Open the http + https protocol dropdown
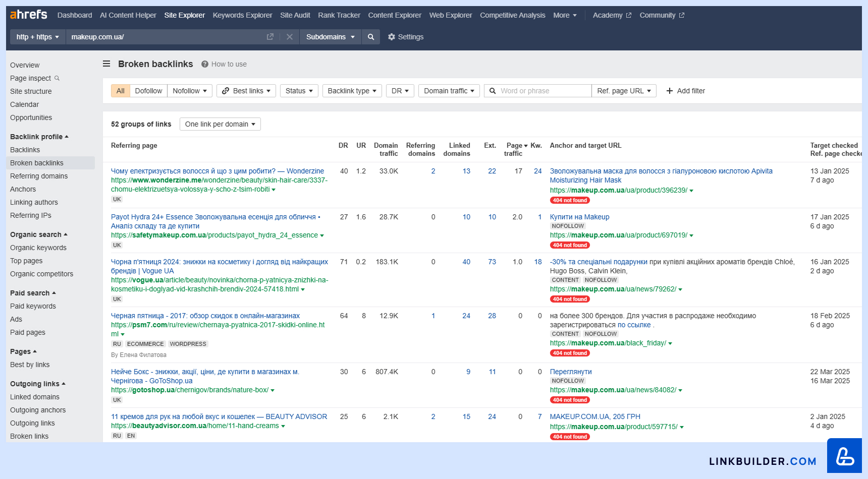 pos(38,37)
